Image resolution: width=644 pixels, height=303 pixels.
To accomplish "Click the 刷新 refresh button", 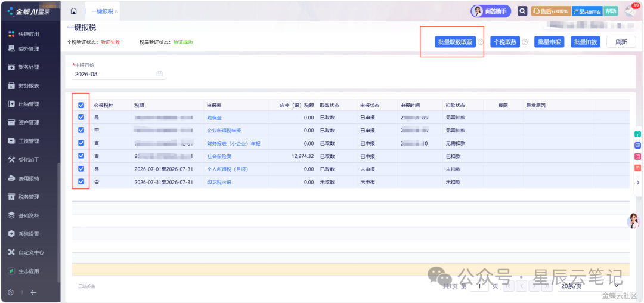I will coord(621,42).
